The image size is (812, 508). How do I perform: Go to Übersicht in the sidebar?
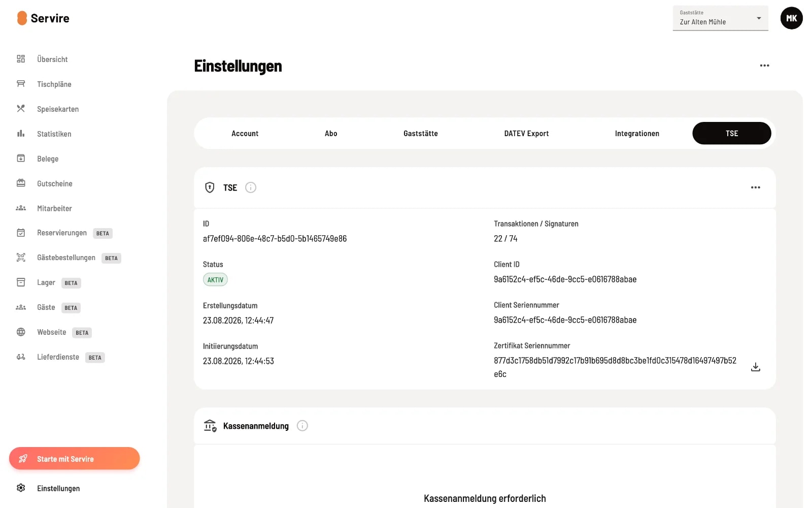click(x=52, y=59)
